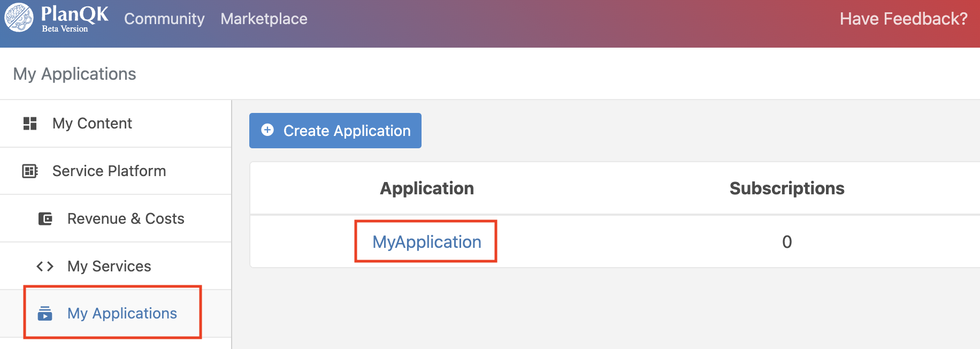
Task: Click the Service Platform icon in sidebar
Action: click(x=30, y=171)
